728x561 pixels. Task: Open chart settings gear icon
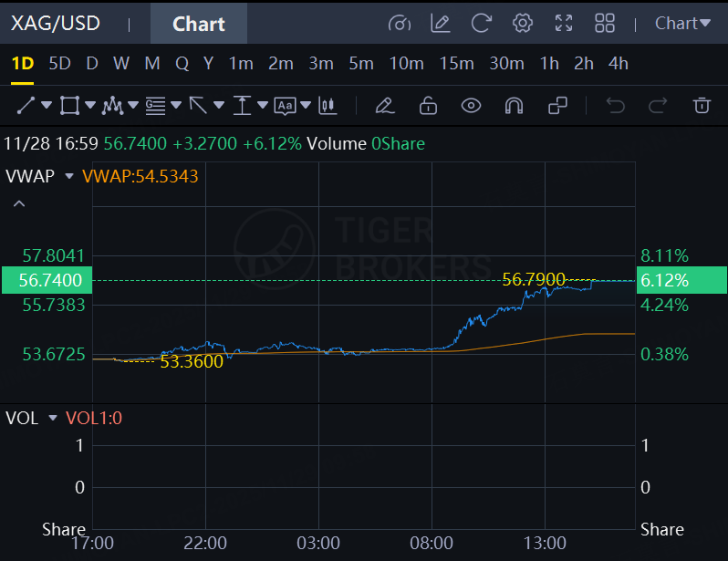[523, 23]
